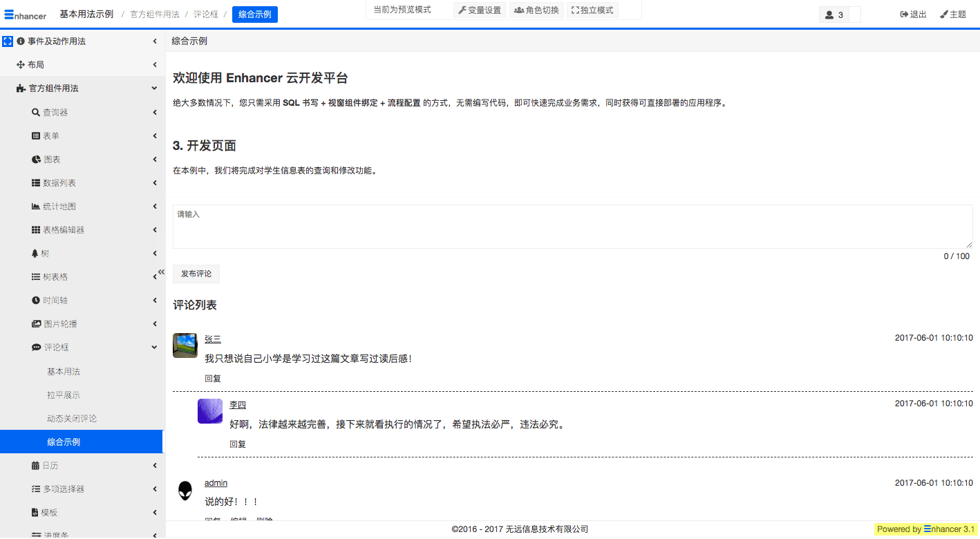Screen dimensions: 980x539
Task: Collapse the 评论框 submenu
Action: (154, 348)
